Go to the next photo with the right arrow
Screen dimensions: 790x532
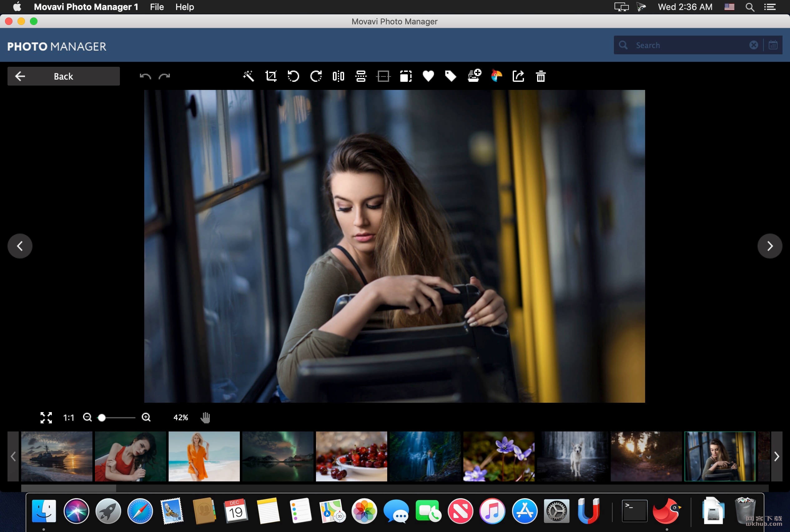point(770,246)
